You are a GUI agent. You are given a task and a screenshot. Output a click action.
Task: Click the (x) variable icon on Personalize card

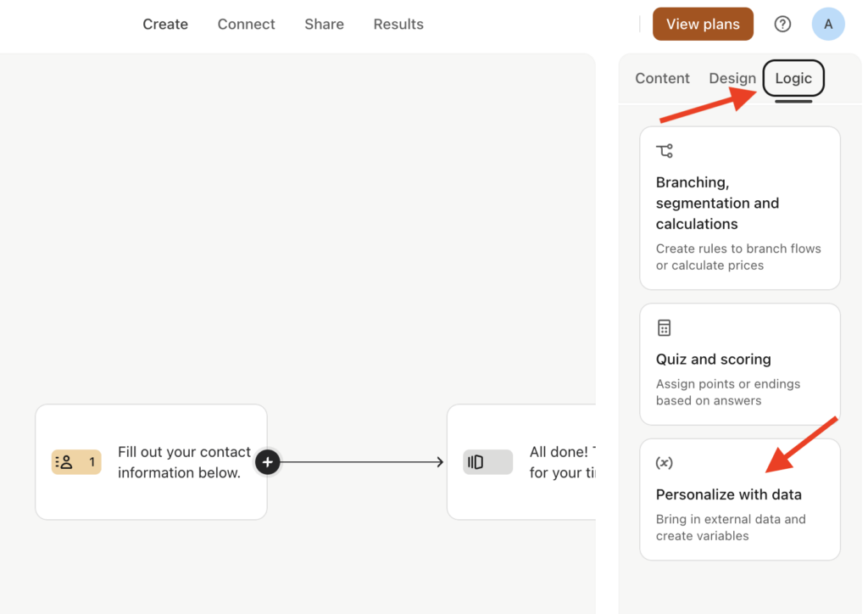pyautogui.click(x=665, y=462)
